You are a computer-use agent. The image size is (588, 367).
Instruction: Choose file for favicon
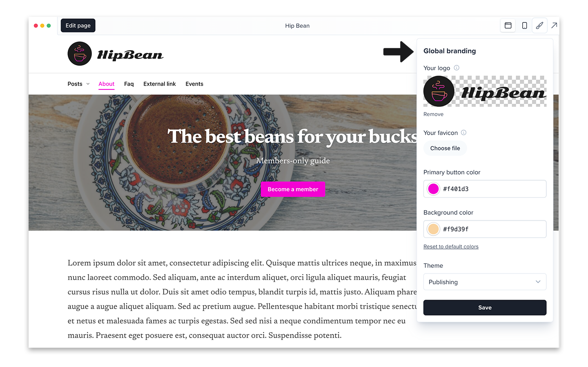pos(445,148)
